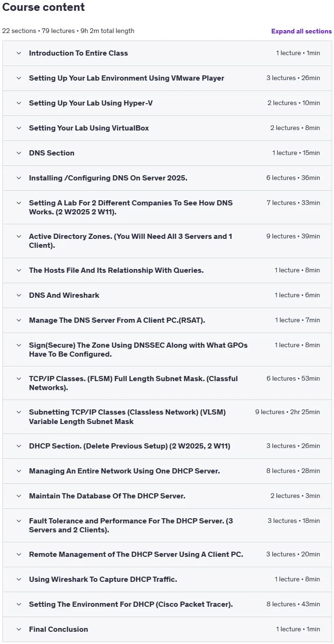The width and height of the screenshot is (334, 644).
Task: Click Expand all sections link
Action: pos(301,31)
